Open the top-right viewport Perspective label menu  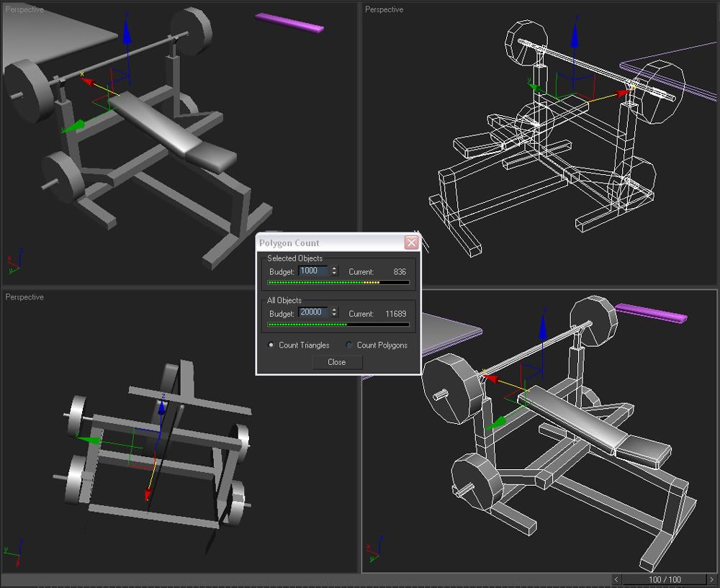(384, 9)
